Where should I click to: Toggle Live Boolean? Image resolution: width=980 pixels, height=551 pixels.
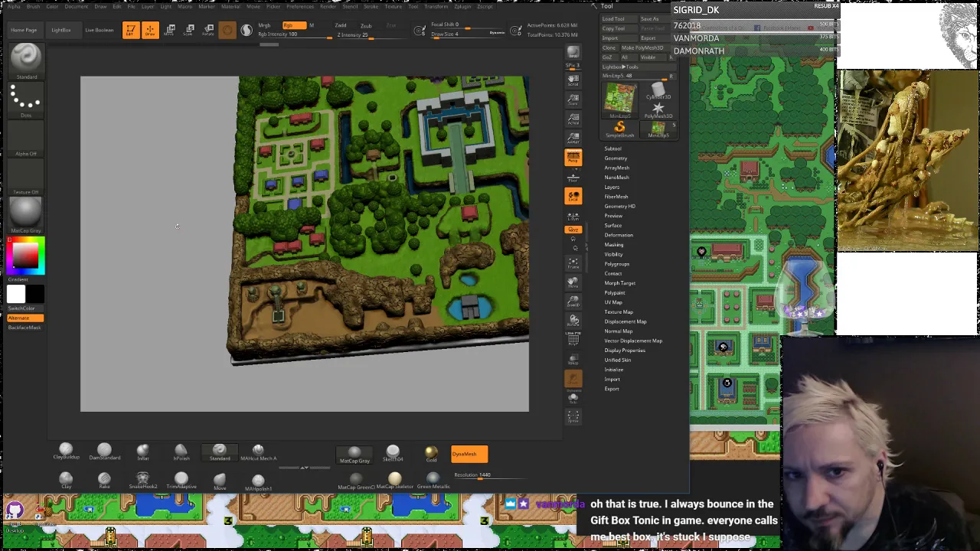click(x=99, y=30)
